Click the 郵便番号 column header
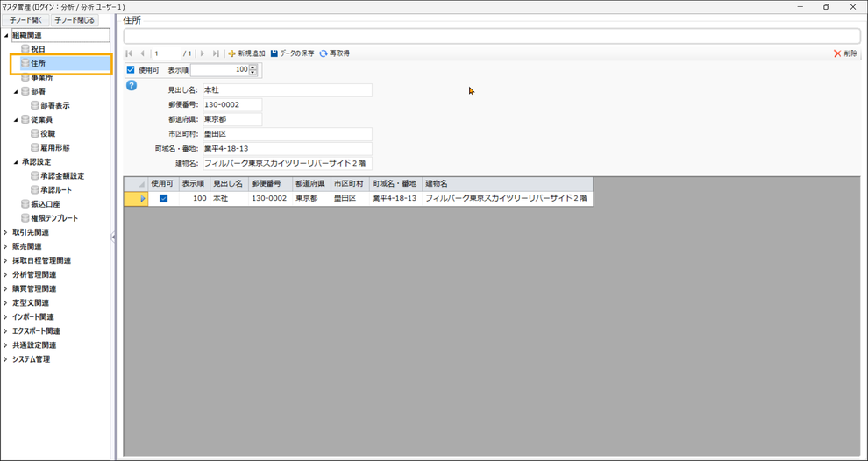868x461 pixels. point(270,184)
